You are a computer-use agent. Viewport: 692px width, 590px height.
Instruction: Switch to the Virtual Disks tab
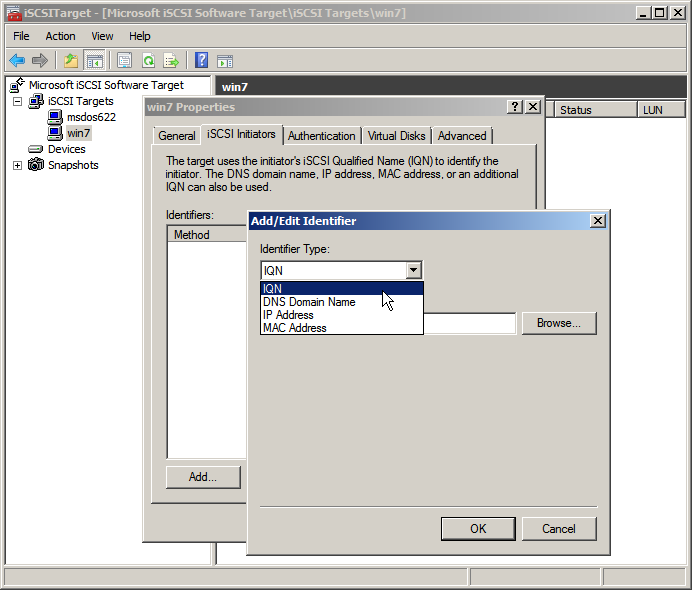point(396,136)
